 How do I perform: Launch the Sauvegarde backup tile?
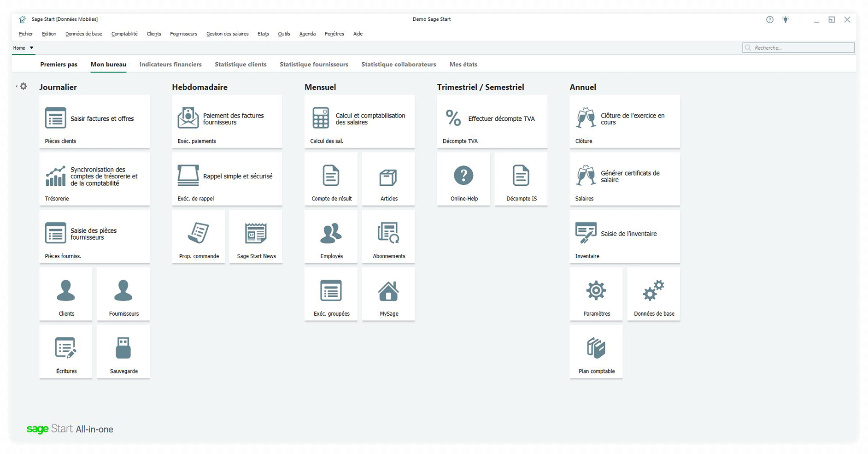pos(123,352)
